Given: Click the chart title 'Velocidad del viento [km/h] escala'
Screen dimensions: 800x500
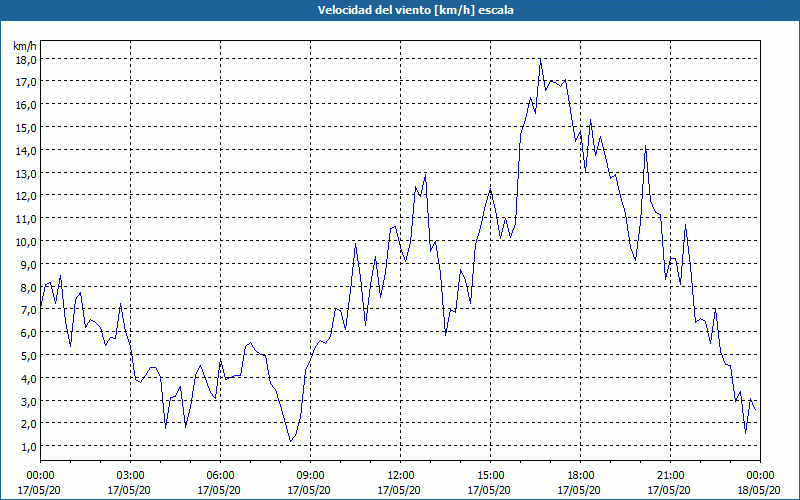Looking at the screenshot, I should tap(415, 10).
